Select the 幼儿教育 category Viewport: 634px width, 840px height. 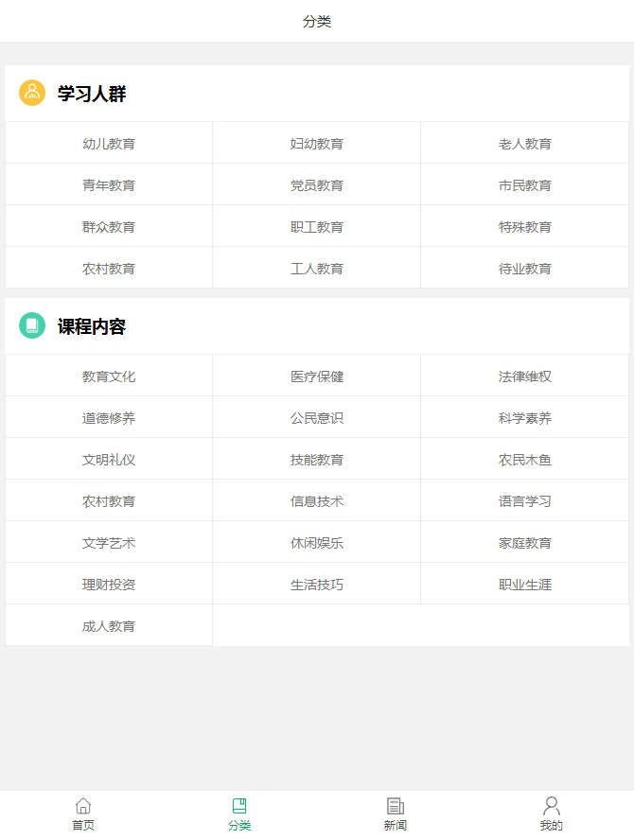(109, 144)
